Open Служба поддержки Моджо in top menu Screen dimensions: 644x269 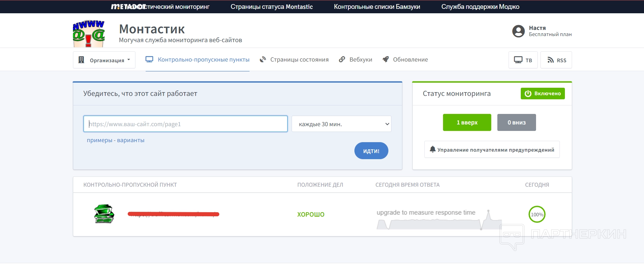pos(480,7)
